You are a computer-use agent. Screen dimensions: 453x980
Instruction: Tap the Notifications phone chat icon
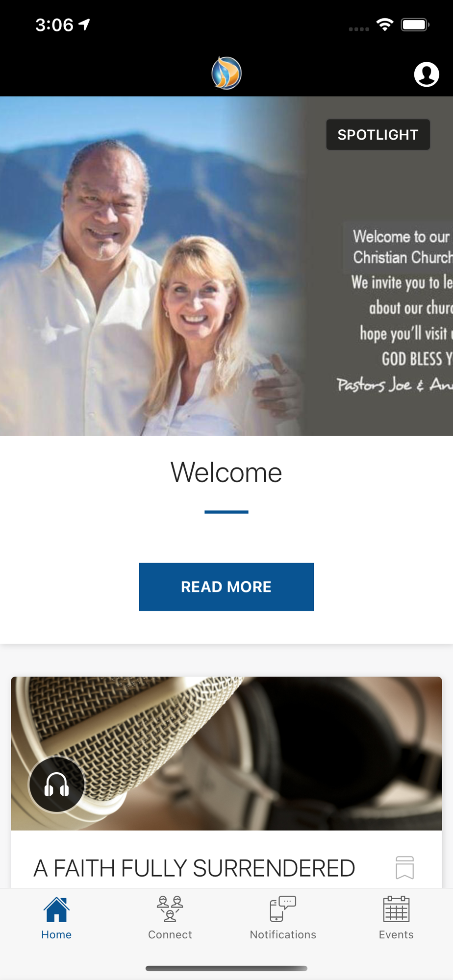(x=283, y=909)
